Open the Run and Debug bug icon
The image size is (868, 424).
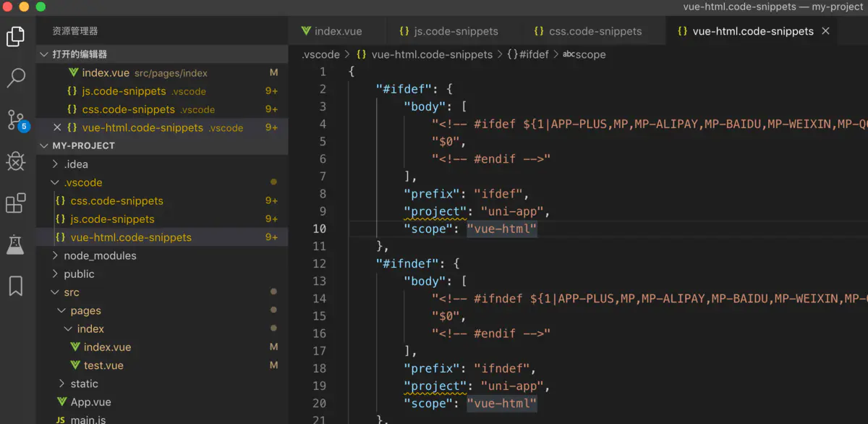pyautogui.click(x=16, y=161)
